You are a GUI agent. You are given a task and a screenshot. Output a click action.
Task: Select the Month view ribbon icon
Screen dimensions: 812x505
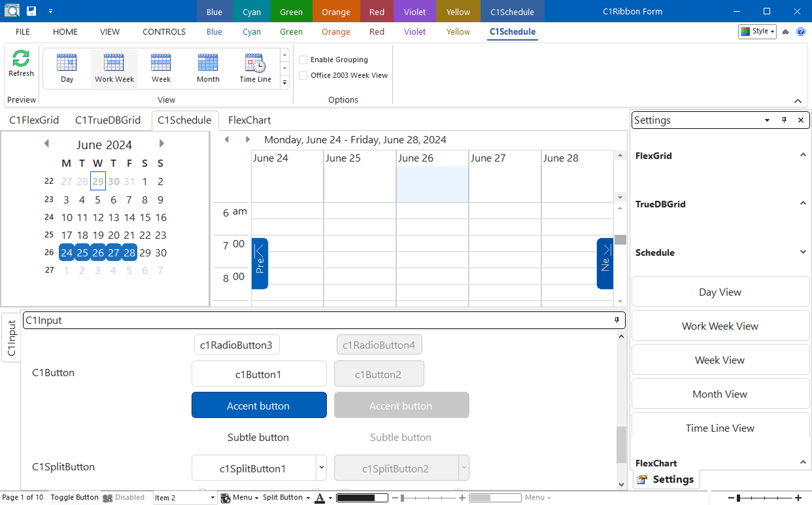tap(208, 63)
